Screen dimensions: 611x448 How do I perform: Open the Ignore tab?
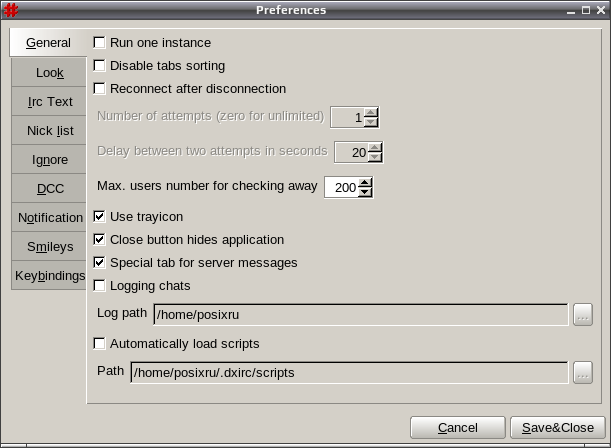[x=49, y=159]
